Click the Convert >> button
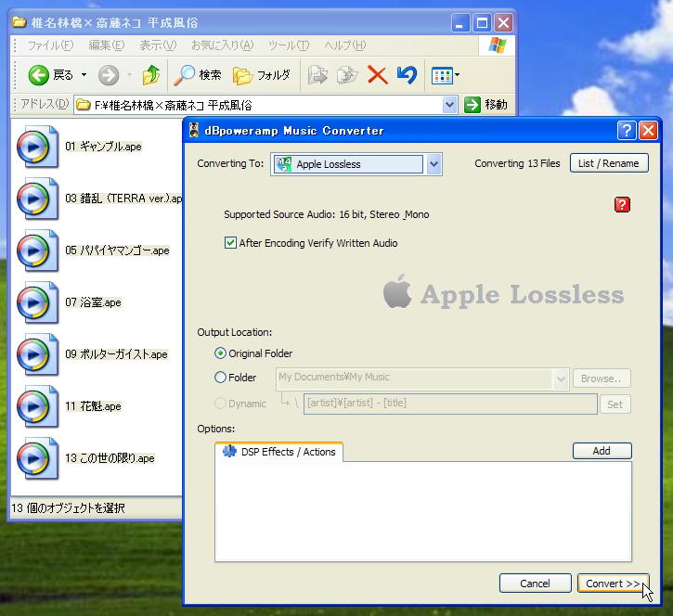Image resolution: width=673 pixels, height=616 pixels. point(613,584)
